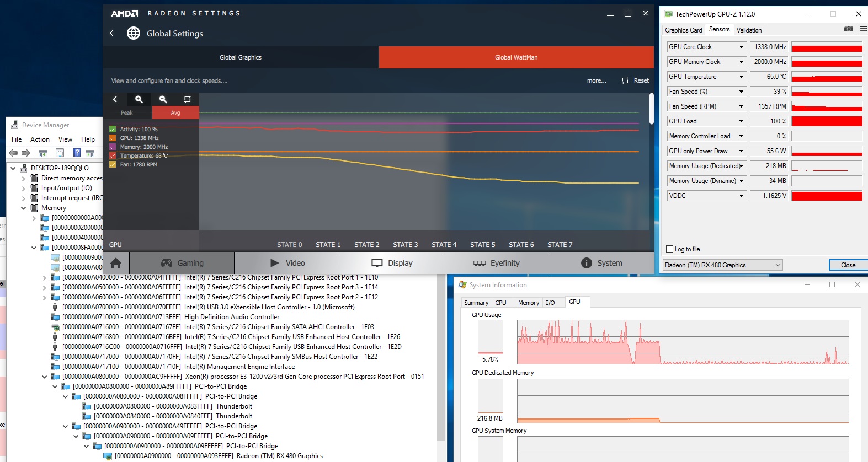Enable Log to file checkbox in GPU-Z
The image size is (868, 462).
pos(670,249)
